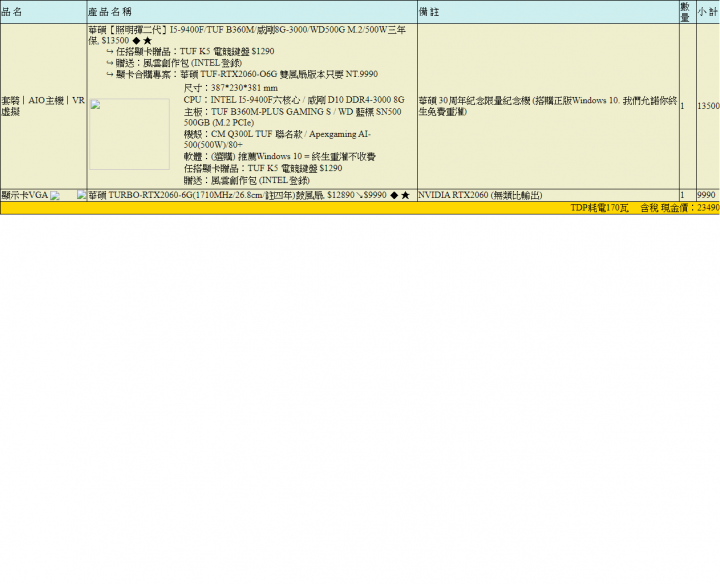This screenshot has width=720, height=584.
Task: Click the ◆ diamond in the TURBO-RTX2060 row
Action: click(x=394, y=195)
